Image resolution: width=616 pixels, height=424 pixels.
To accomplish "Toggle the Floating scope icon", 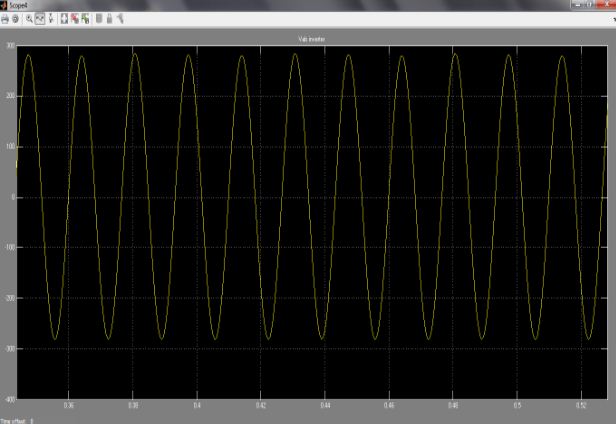I will (x=99, y=19).
